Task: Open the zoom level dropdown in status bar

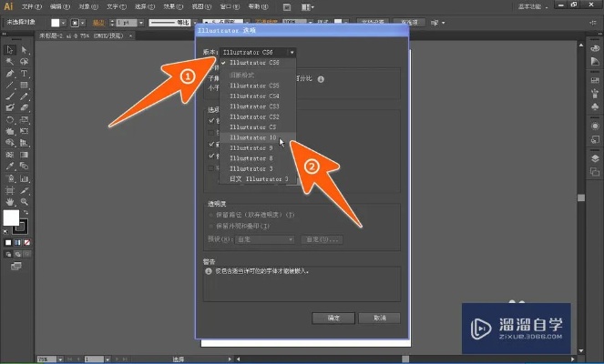Action: 60,359
